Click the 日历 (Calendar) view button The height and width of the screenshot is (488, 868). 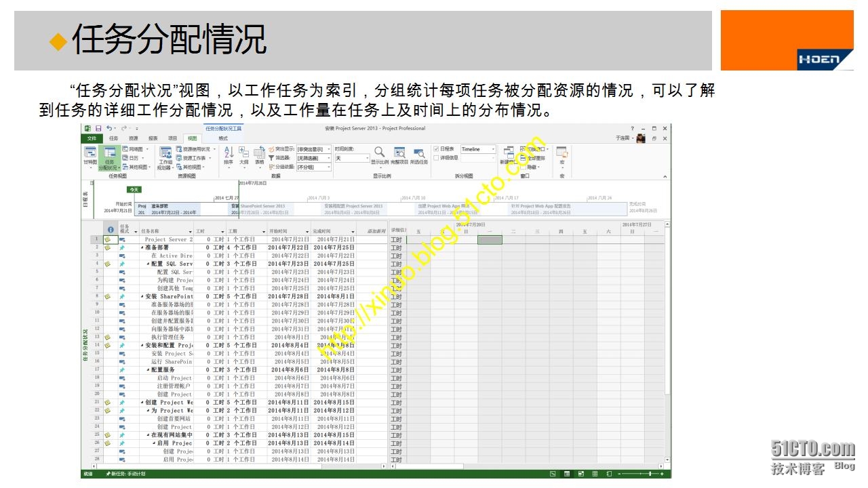[133, 158]
